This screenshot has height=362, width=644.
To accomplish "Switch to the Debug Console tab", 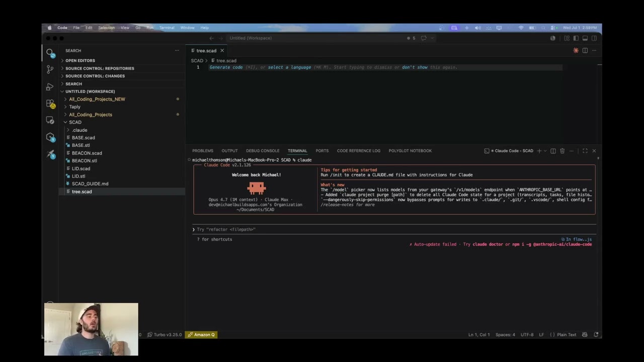I will (x=263, y=151).
